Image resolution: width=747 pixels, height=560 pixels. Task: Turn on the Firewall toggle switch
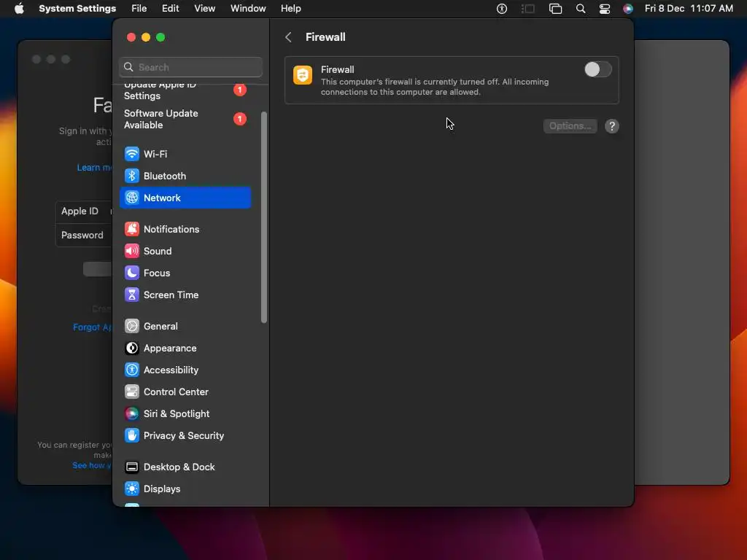[x=597, y=69]
